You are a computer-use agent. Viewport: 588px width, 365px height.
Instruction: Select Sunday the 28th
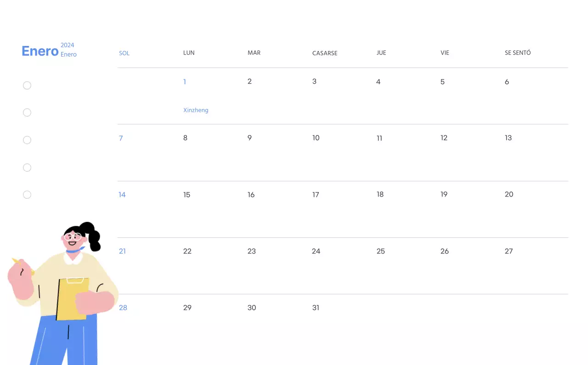123,308
